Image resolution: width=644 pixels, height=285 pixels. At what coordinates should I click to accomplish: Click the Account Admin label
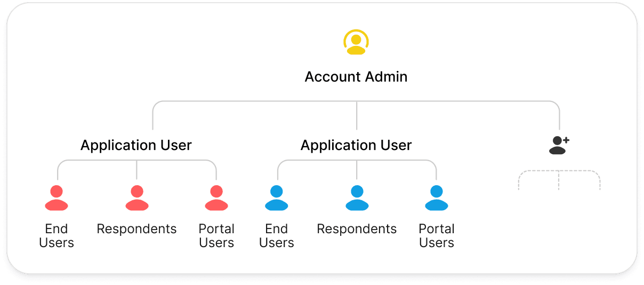(x=356, y=77)
